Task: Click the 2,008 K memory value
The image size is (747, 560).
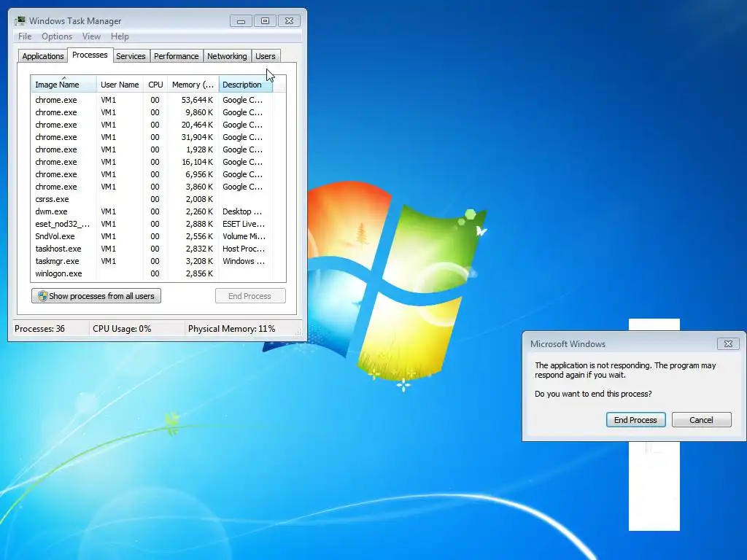Action: tap(199, 199)
